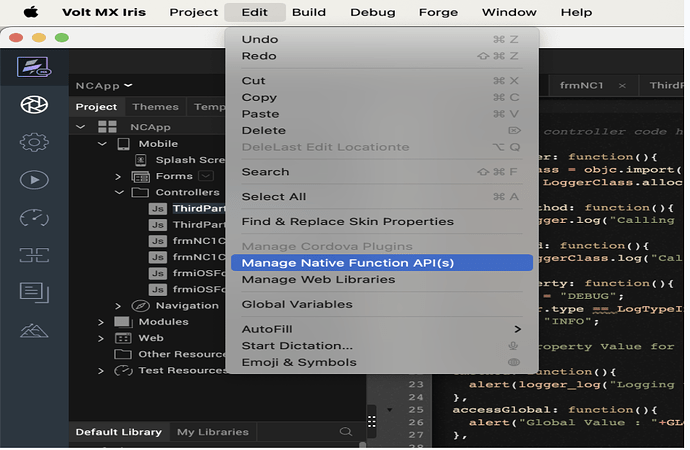The height and width of the screenshot is (450, 690).
Task: Choose Undo from Edit menu
Action: (382, 40)
